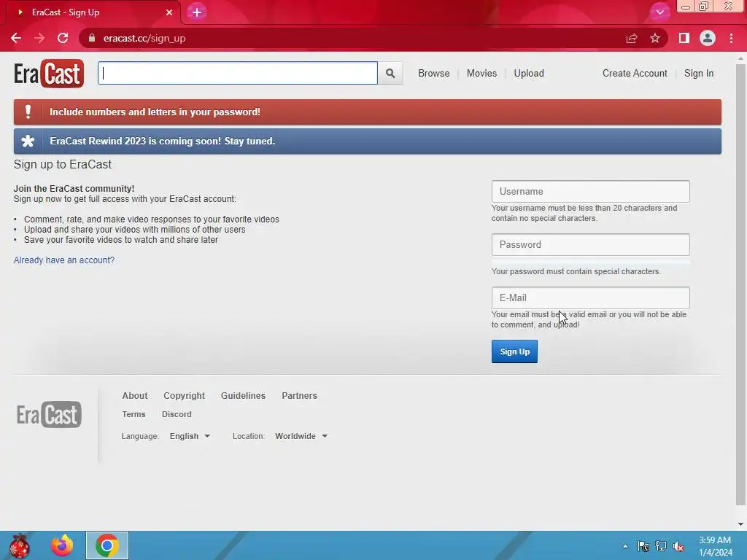Click the page vertical scrollbar
747x560 pixels.
pyautogui.click(x=740, y=284)
